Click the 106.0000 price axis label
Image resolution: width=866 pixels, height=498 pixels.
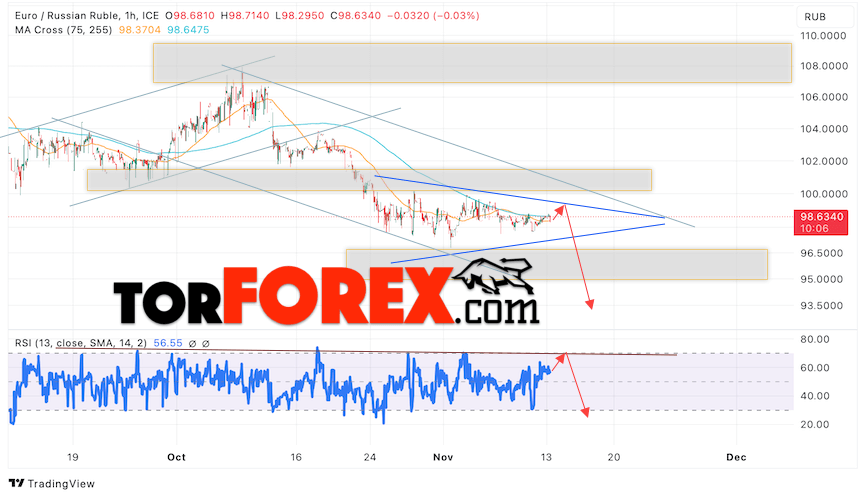click(823, 97)
